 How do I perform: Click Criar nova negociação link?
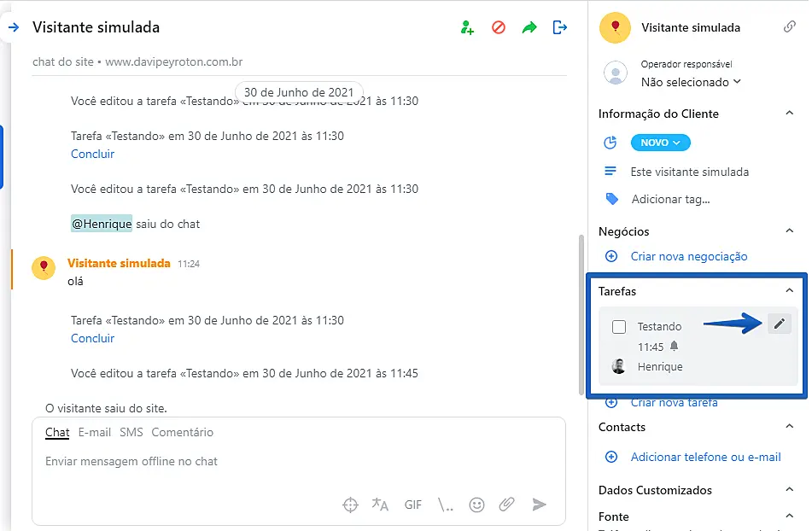[x=688, y=256]
